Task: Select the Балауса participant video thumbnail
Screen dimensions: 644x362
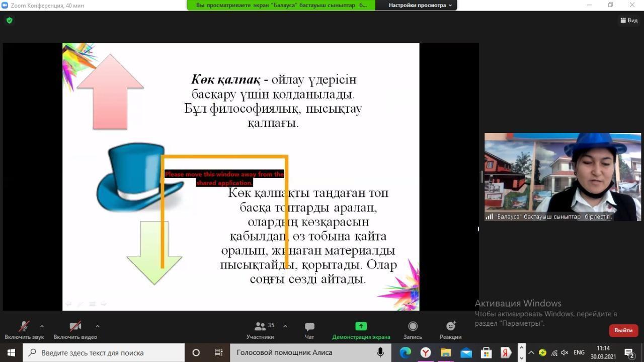Action: pyautogui.click(x=562, y=177)
